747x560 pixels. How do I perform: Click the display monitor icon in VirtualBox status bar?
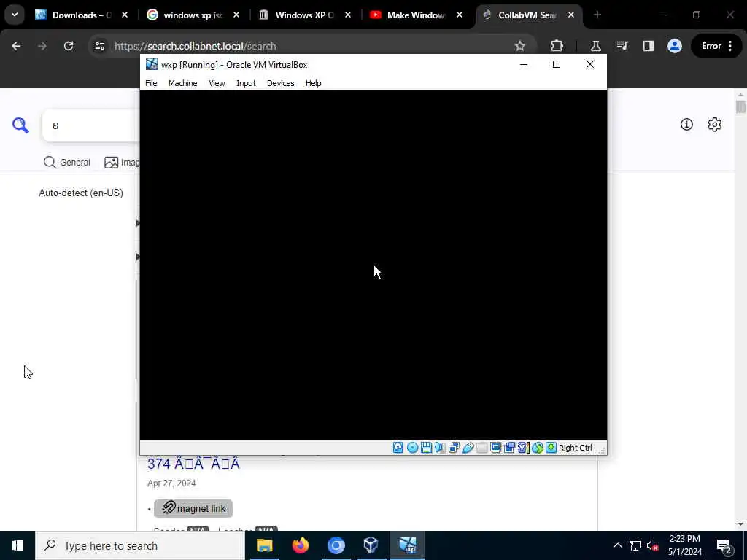(x=495, y=448)
